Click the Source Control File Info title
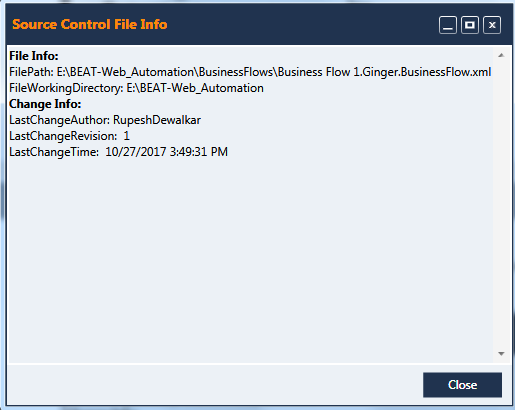This screenshot has height=410, width=515. 90,24
